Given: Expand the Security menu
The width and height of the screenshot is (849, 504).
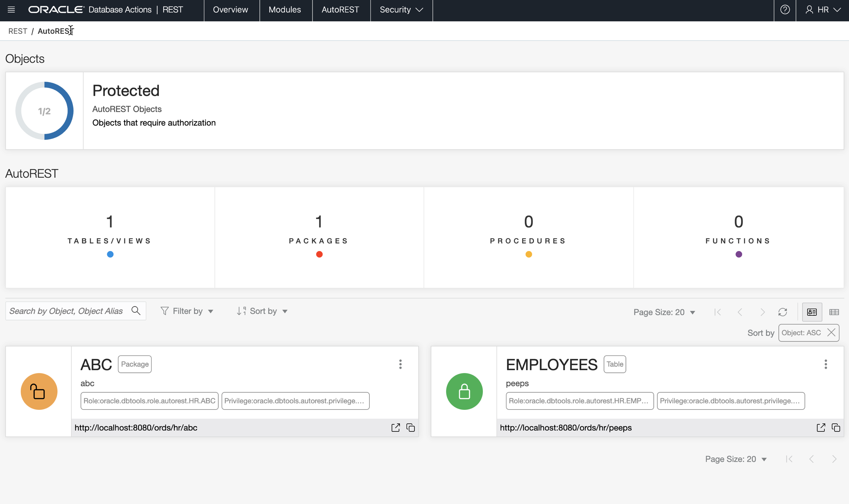Looking at the screenshot, I should (x=401, y=10).
